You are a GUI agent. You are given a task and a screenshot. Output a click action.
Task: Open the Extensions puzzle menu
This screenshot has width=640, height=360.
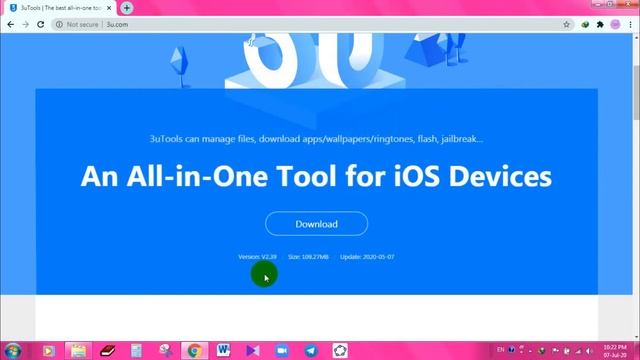pyautogui.click(x=600, y=24)
